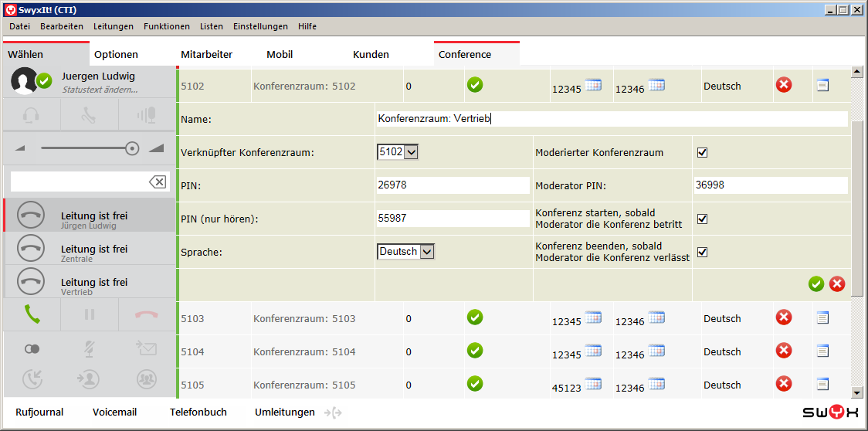The width and height of the screenshot is (868, 431).
Task: Confirm edit with green checkmark icon
Action: tap(815, 284)
